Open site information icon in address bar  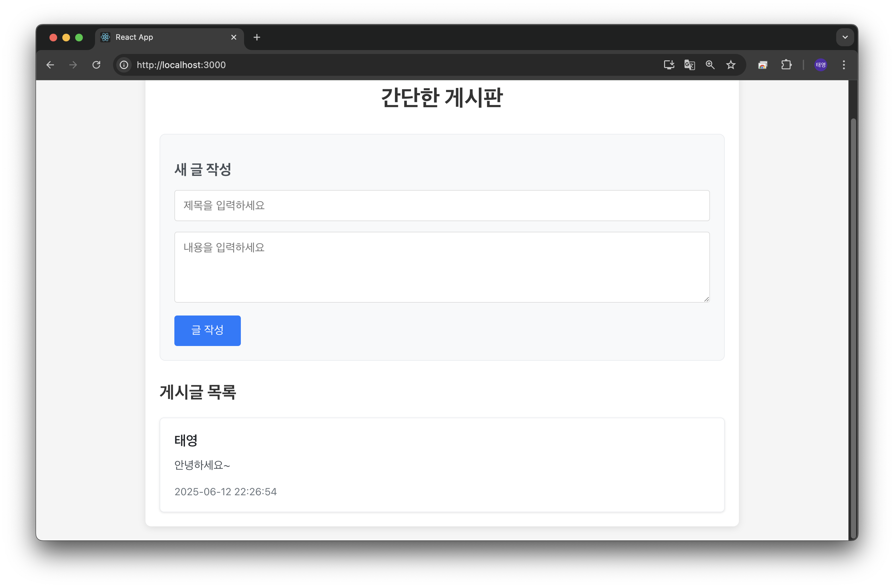pos(124,65)
